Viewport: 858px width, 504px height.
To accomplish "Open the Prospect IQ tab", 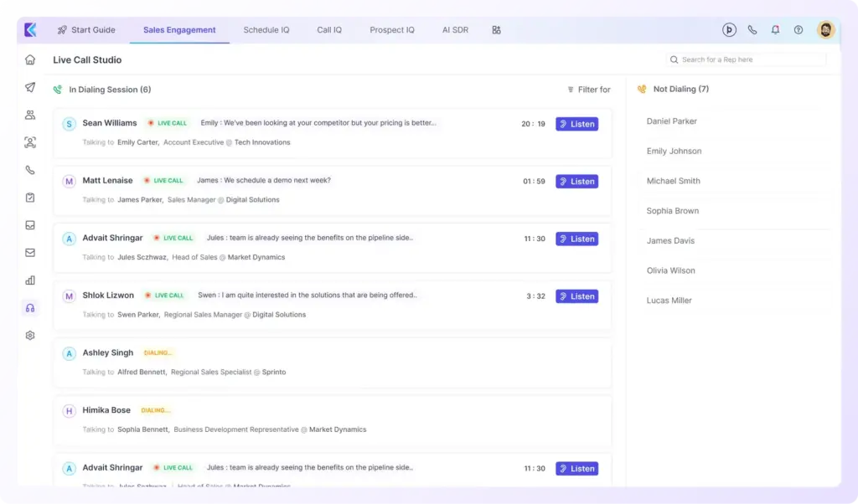I will pos(392,30).
